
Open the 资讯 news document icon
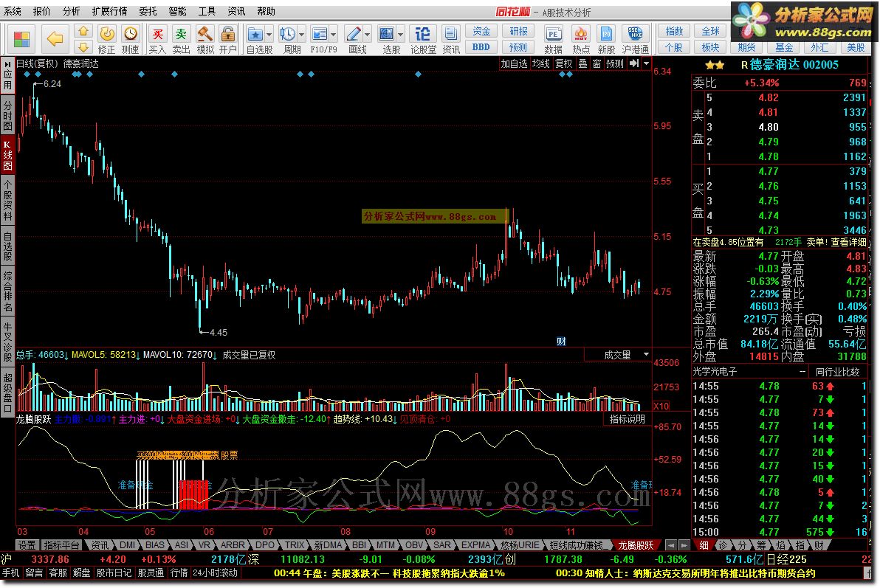coord(450,39)
